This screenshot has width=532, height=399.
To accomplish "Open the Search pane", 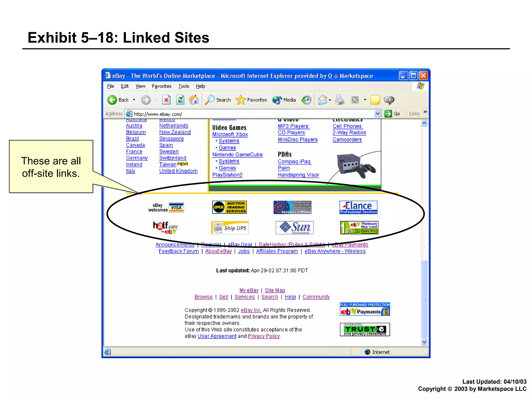I will click(x=218, y=100).
